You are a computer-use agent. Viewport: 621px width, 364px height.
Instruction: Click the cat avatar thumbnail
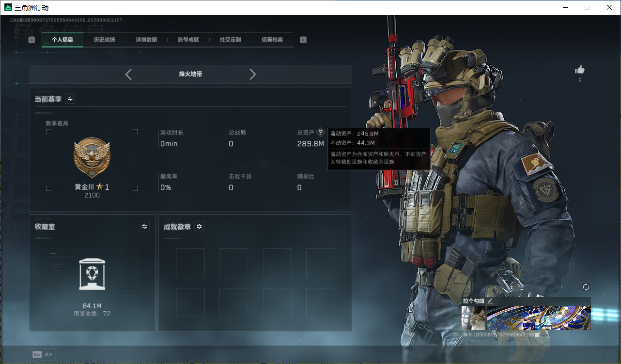pos(473,318)
